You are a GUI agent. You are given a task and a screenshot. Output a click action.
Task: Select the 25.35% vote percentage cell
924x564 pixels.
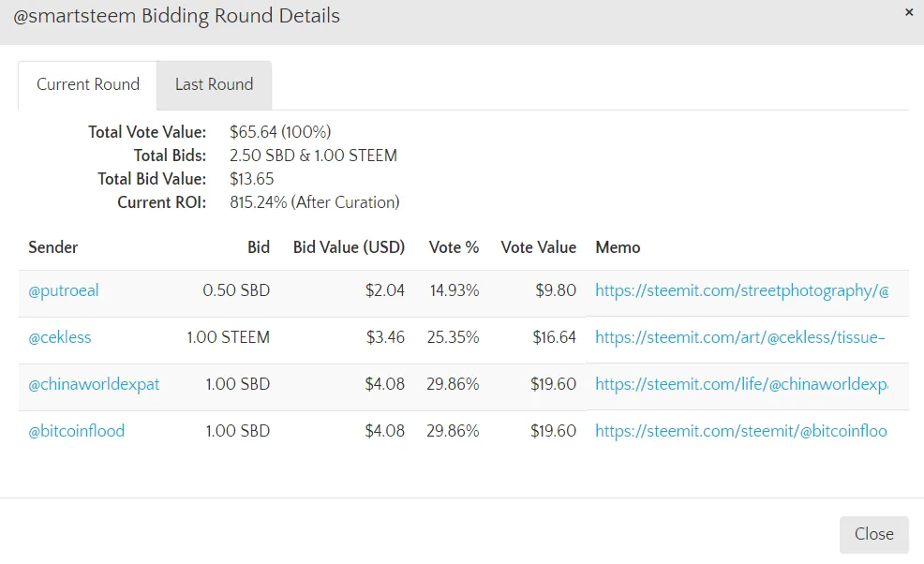pos(454,337)
